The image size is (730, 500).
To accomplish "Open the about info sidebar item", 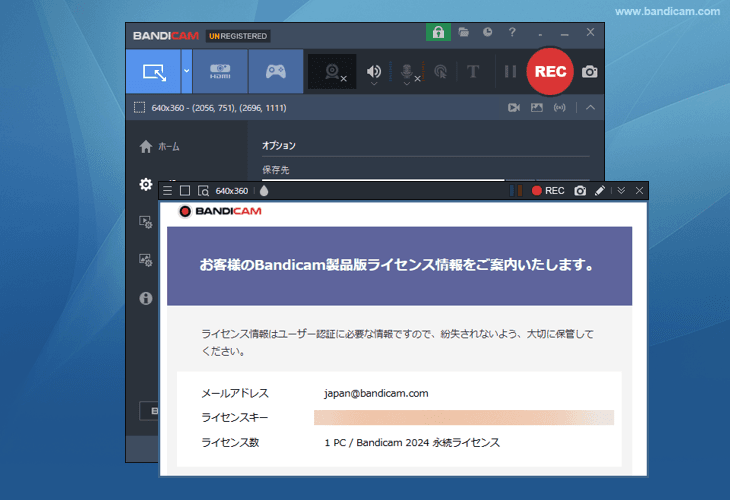I will pyautogui.click(x=146, y=298).
